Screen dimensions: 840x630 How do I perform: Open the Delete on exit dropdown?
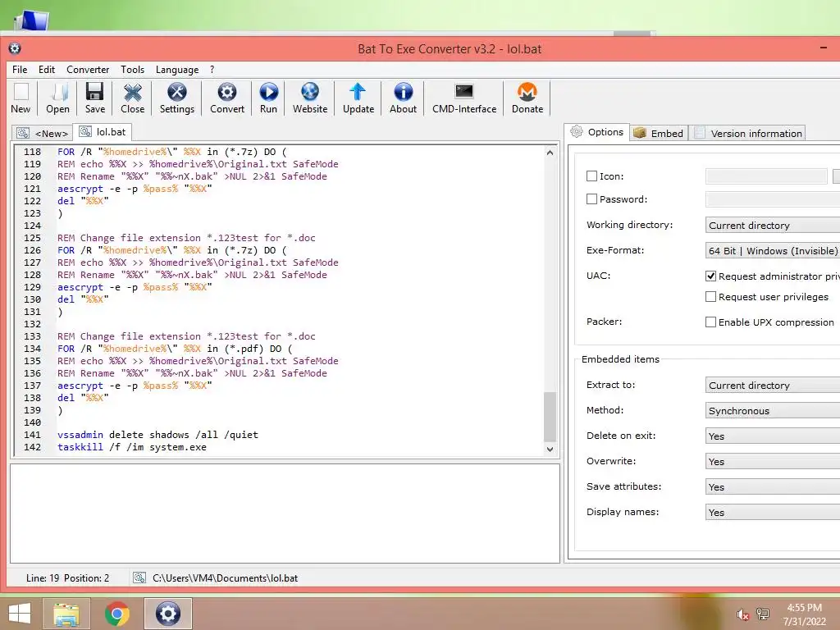[773, 436]
